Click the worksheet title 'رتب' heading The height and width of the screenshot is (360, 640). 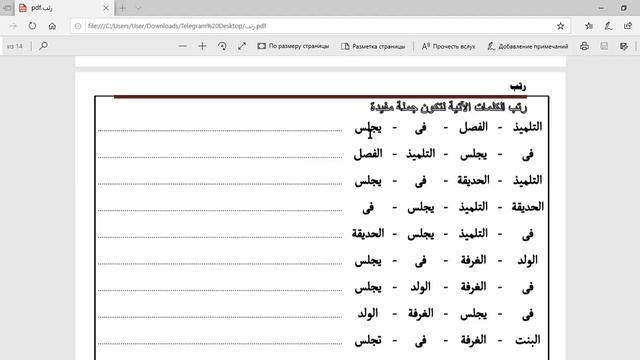[x=518, y=86]
